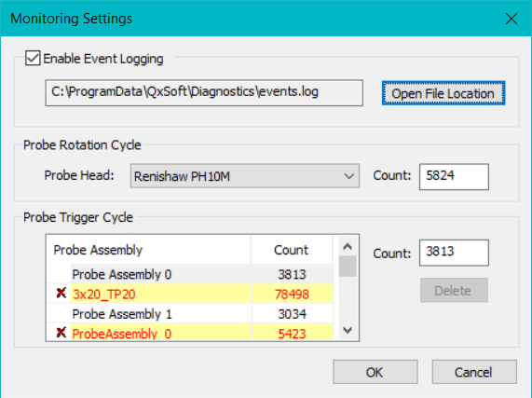532x398 pixels.
Task: Click the disabled Delete button
Action: point(454,290)
